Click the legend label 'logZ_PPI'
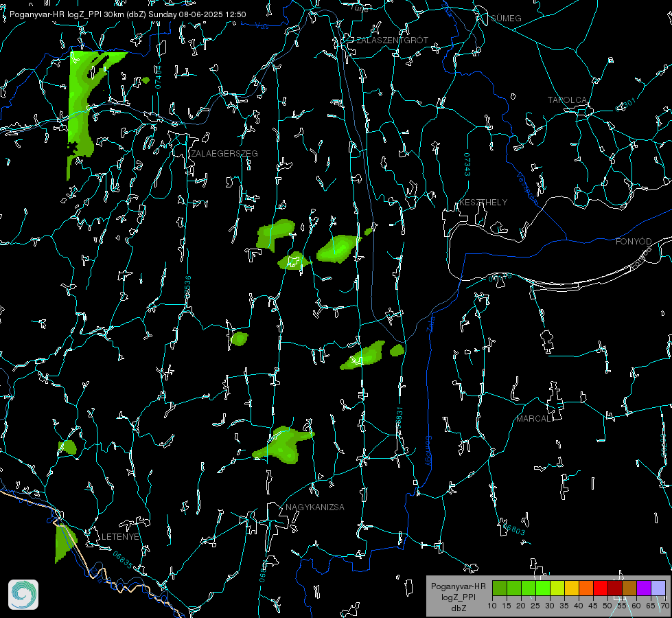 click(458, 597)
